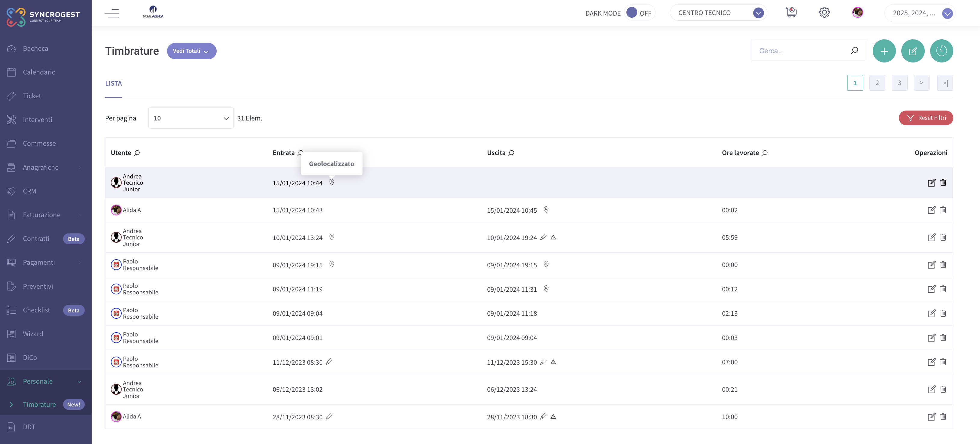The height and width of the screenshot is (444, 980).
Task: Edit the row with 02:13 hours worked
Action: coord(931,314)
